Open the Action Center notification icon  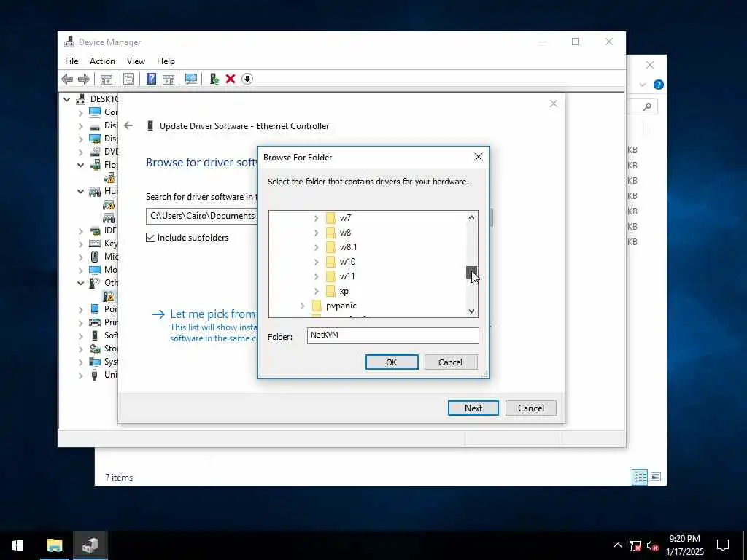point(723,545)
